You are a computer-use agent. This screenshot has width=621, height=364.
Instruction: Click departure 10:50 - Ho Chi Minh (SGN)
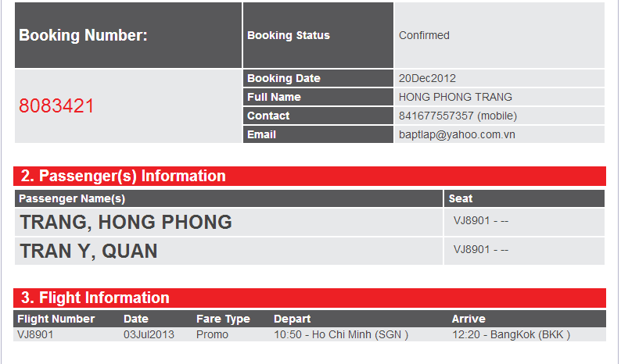341,335
